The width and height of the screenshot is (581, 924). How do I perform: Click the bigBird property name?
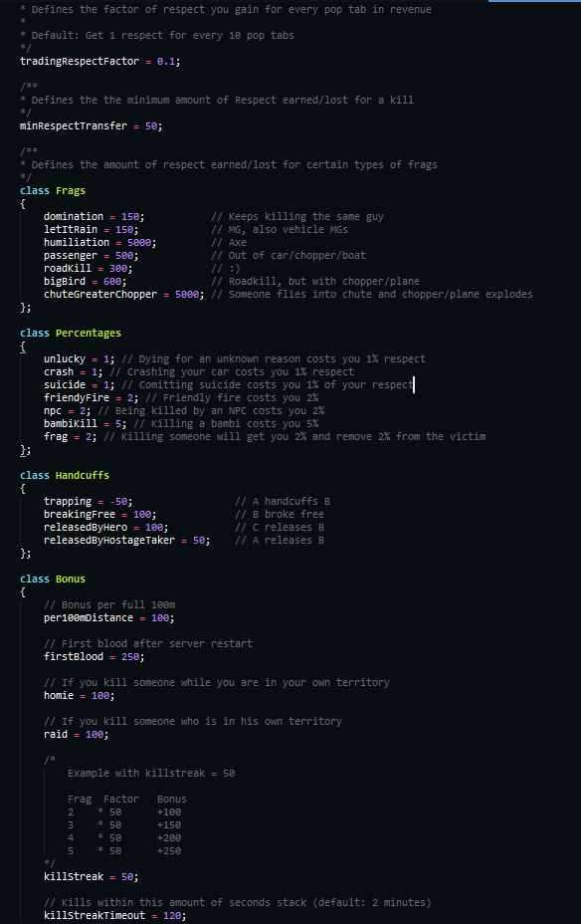[x=65, y=282]
